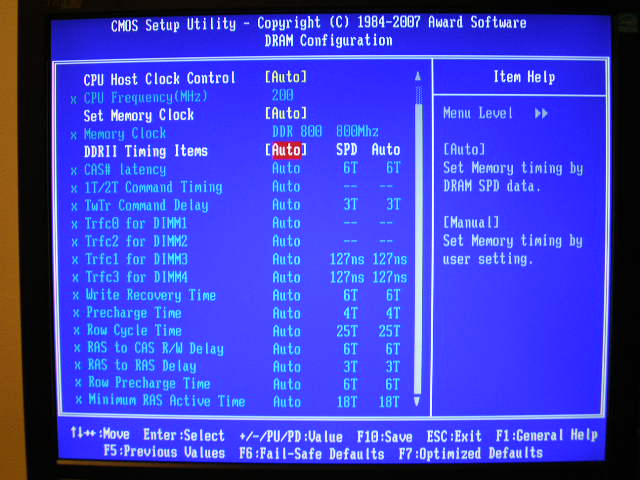The height and width of the screenshot is (480, 640).
Task: Click Precharge Time SPD value 4T
Action: tap(350, 313)
